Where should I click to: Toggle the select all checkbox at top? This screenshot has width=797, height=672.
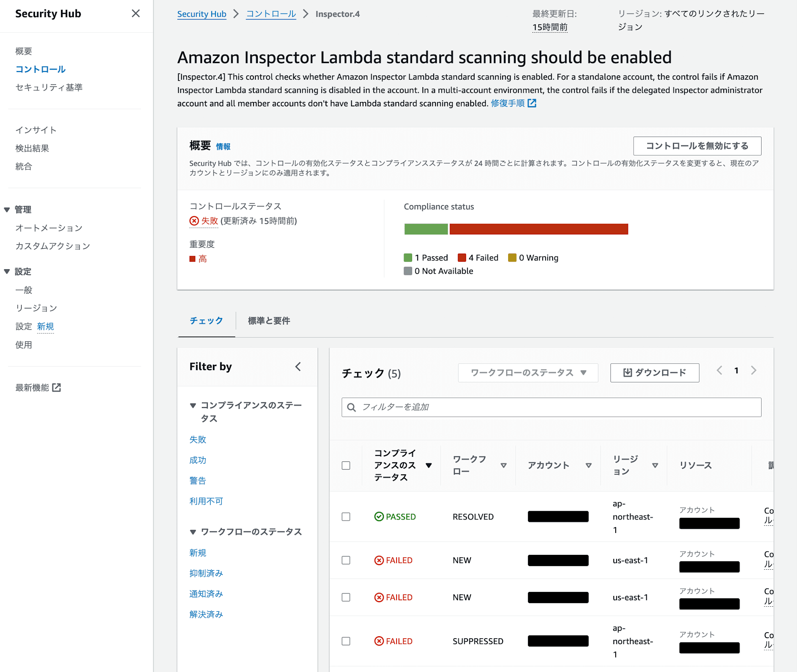point(347,465)
